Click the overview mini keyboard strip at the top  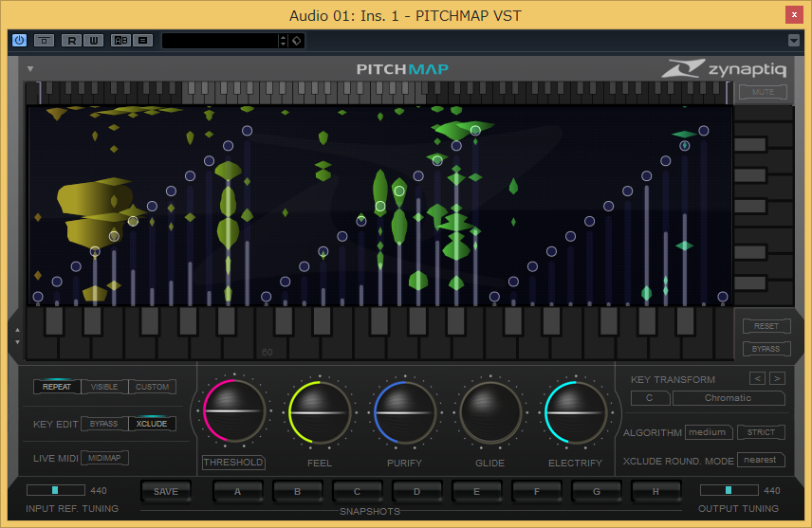click(380, 93)
